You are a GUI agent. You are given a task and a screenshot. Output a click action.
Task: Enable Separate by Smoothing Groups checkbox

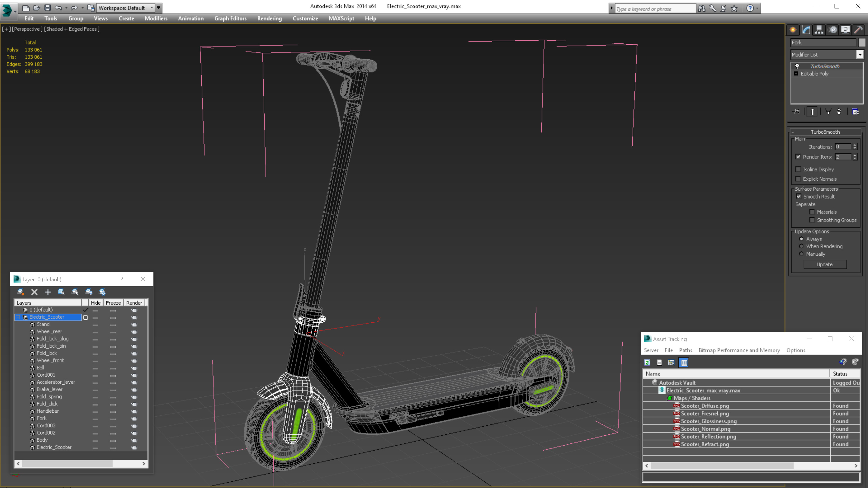coord(813,220)
